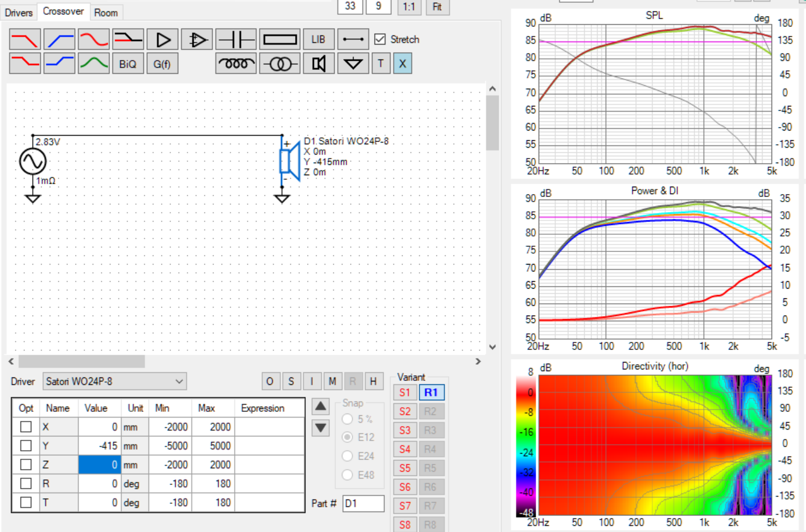
Task: Select variant S6
Action: pyautogui.click(x=405, y=487)
